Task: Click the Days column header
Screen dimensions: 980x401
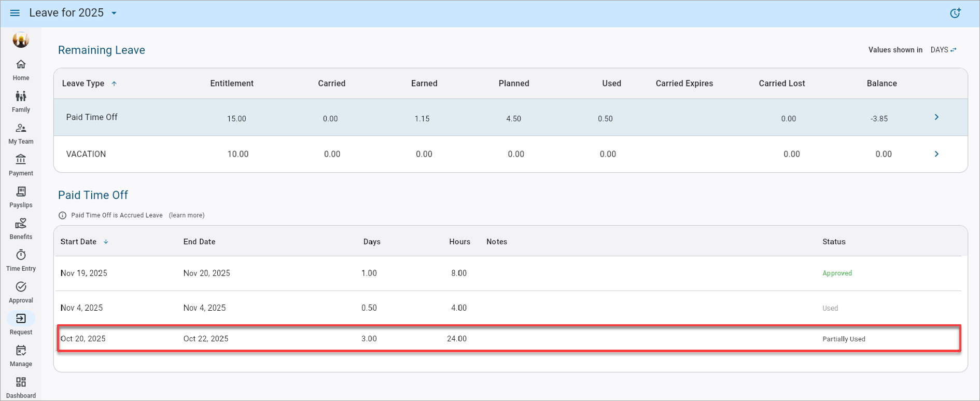Action: click(372, 242)
